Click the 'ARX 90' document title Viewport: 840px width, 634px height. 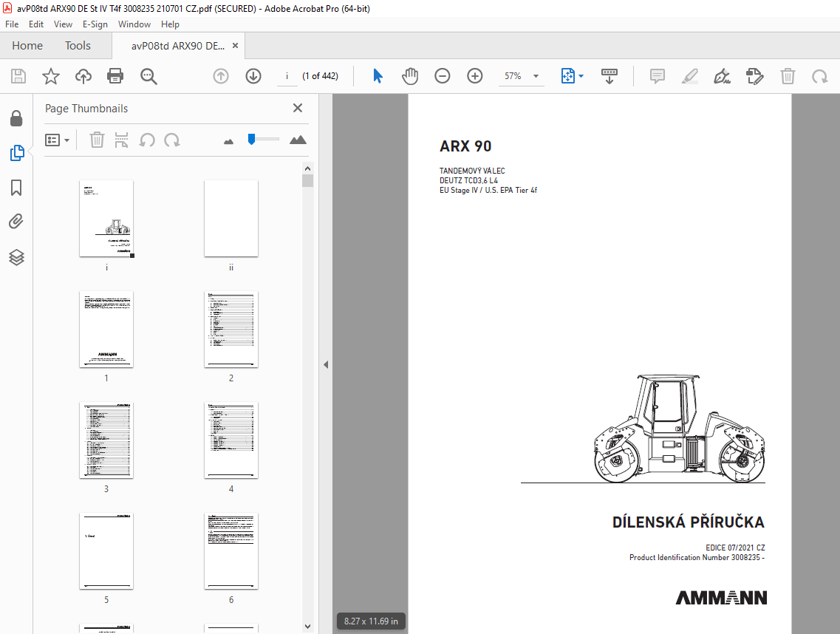pyautogui.click(x=465, y=146)
